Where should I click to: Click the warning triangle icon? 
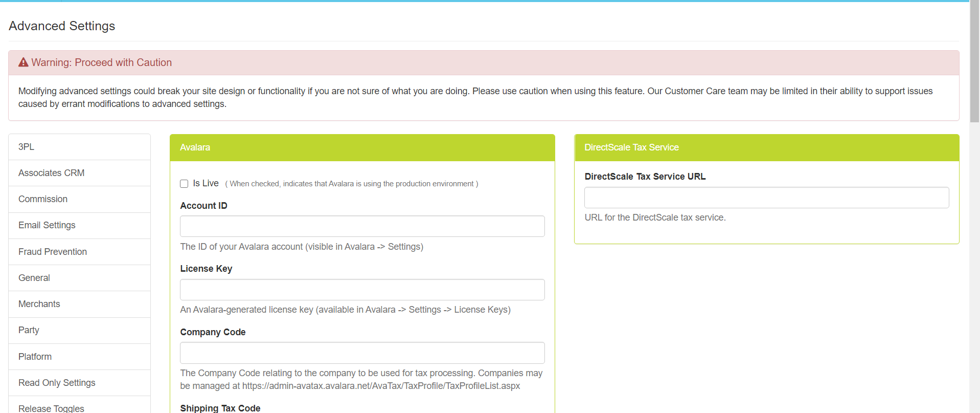pos(24,62)
